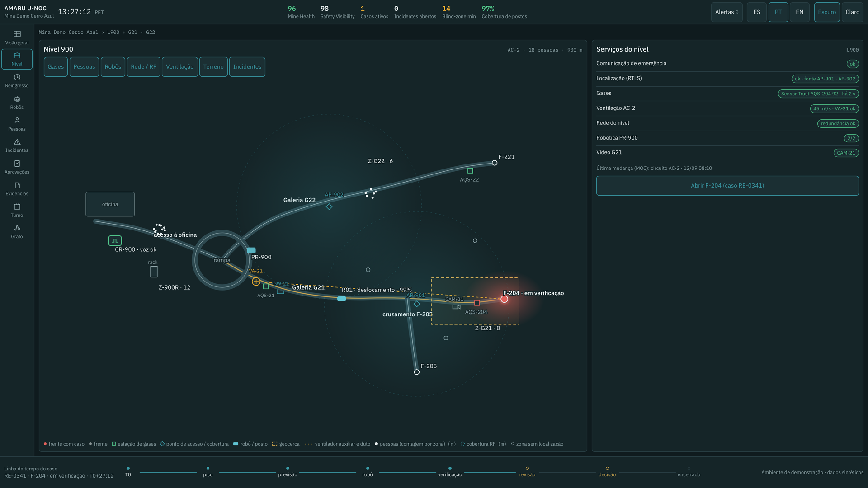Click Abrir F-204 (caso RE-0341) button
The width and height of the screenshot is (868, 488).
(727, 186)
